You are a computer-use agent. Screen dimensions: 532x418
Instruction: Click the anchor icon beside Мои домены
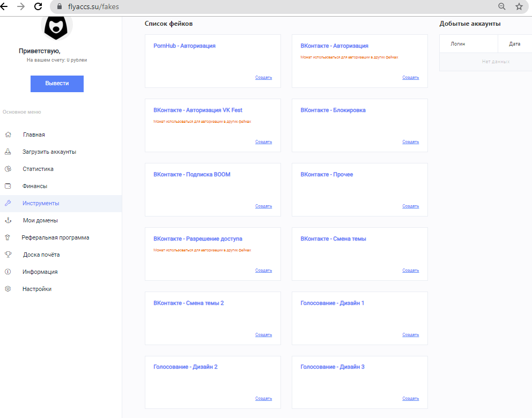(8, 220)
